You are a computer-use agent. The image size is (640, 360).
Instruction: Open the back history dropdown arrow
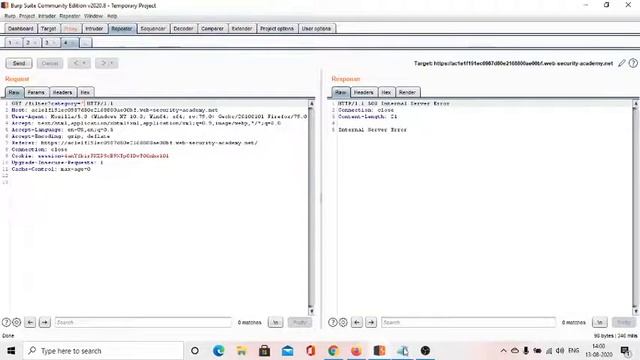coord(84,63)
